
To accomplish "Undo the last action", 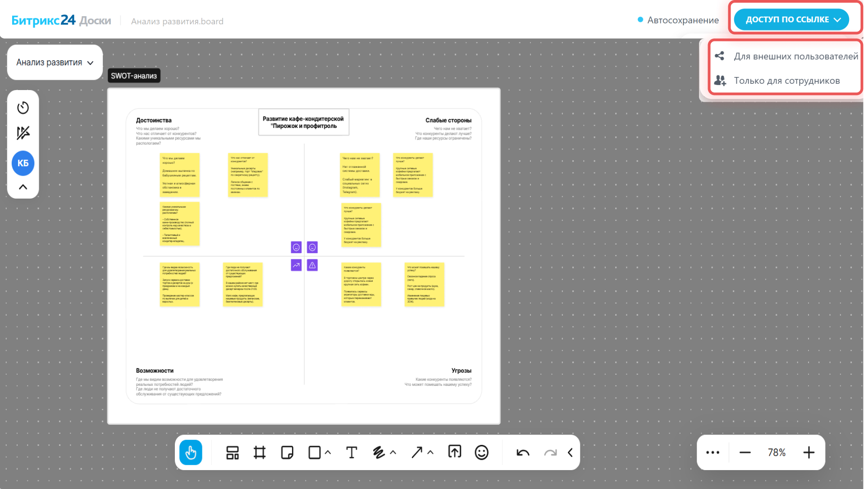I will click(523, 453).
